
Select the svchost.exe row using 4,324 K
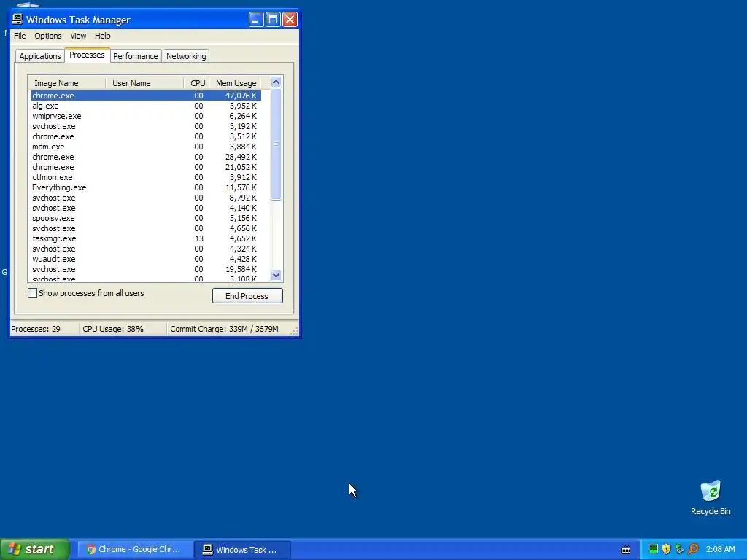coord(146,249)
